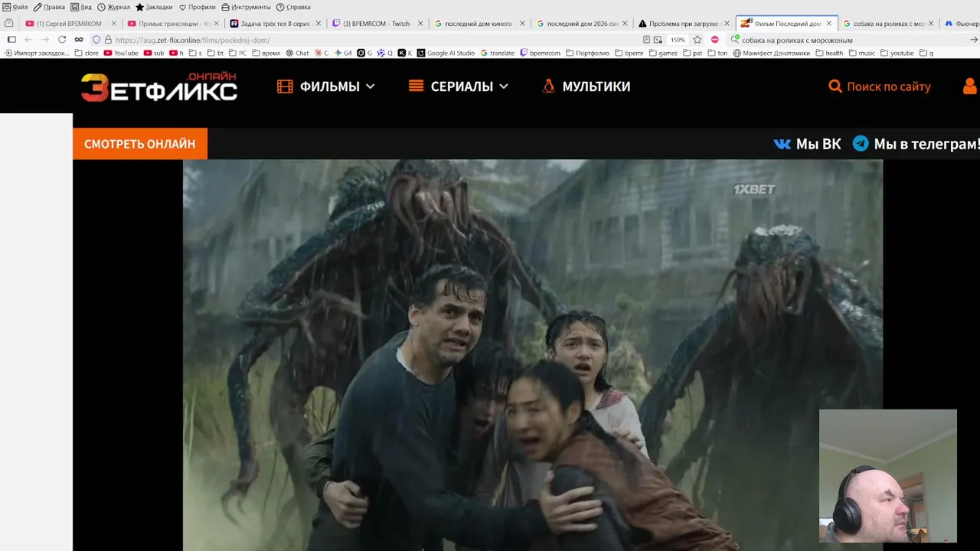Open the время bookmarks folder
This screenshot has height=551, width=980.
click(265, 54)
